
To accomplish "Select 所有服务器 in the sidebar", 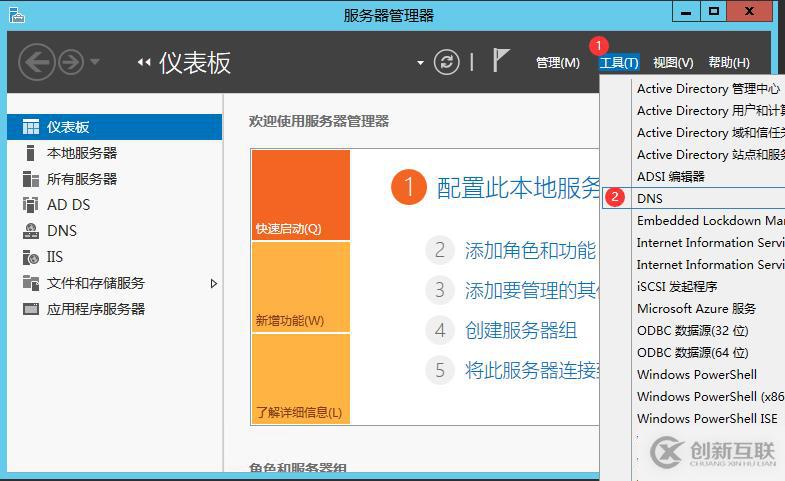I will (115, 179).
